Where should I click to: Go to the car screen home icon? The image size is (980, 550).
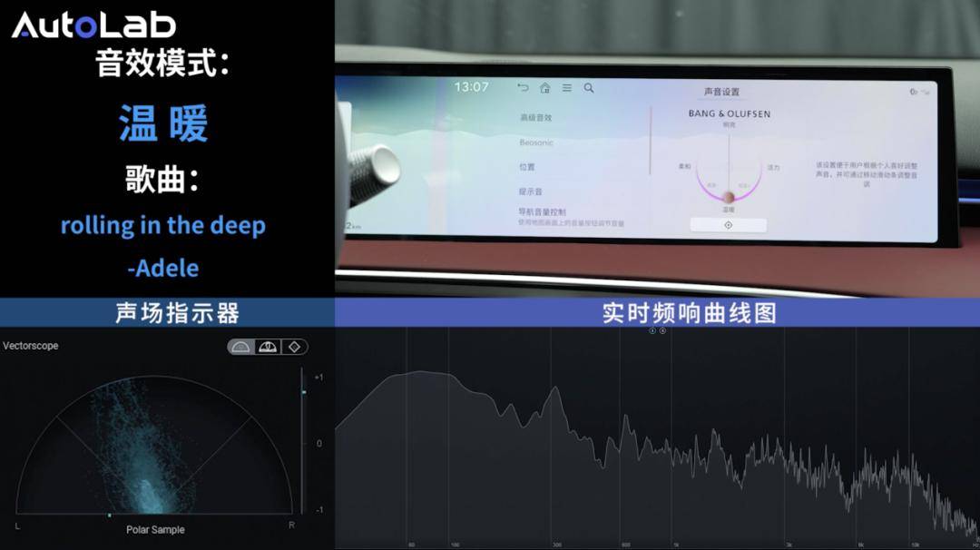[545, 88]
